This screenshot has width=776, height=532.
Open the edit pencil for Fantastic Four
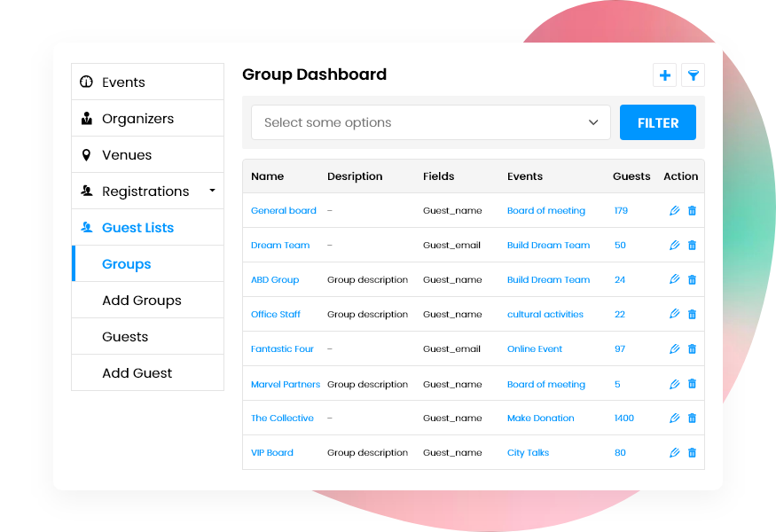click(674, 348)
